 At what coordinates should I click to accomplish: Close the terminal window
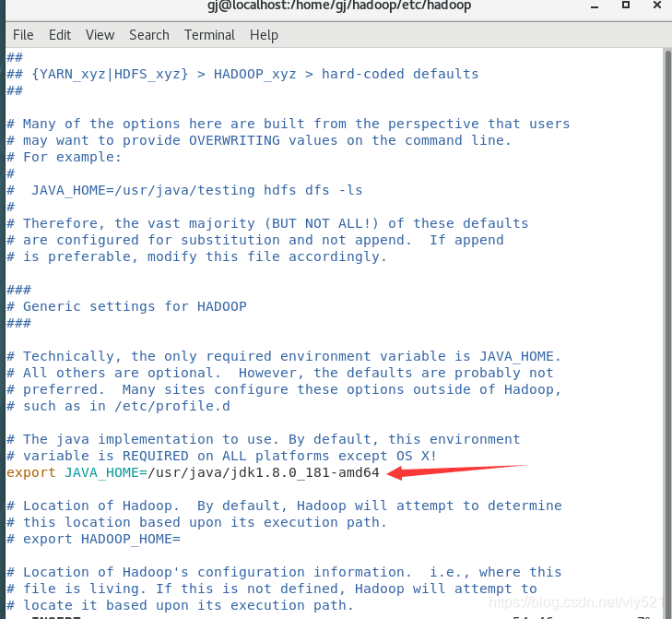coord(657,6)
